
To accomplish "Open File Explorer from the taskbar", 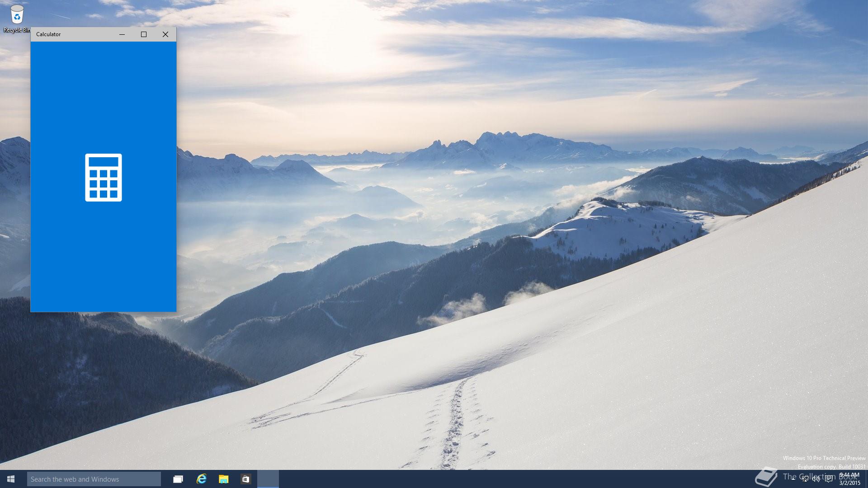I will point(223,479).
